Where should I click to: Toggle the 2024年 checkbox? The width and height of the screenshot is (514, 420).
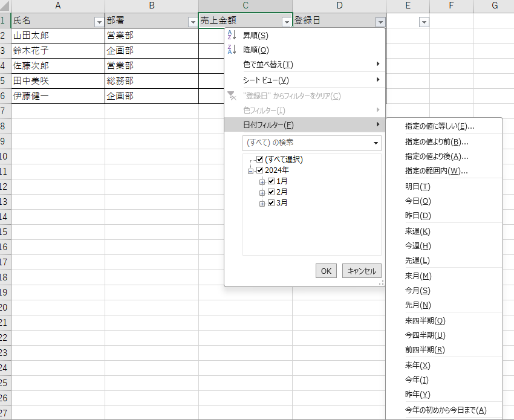260,170
